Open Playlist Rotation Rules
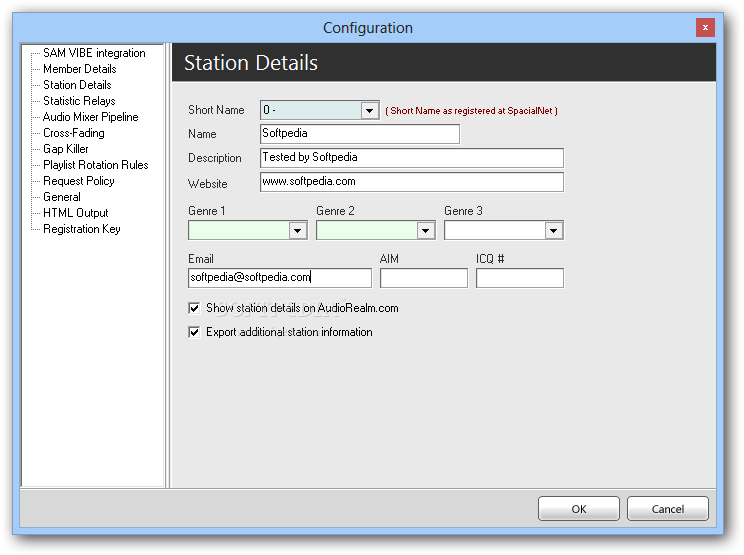The width and height of the screenshot is (744, 555). point(95,165)
